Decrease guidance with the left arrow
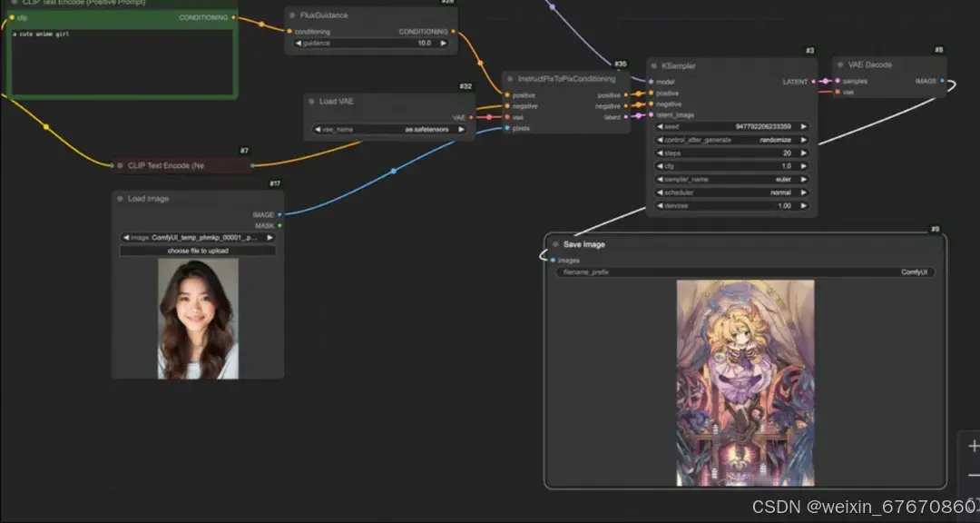 pos(299,44)
